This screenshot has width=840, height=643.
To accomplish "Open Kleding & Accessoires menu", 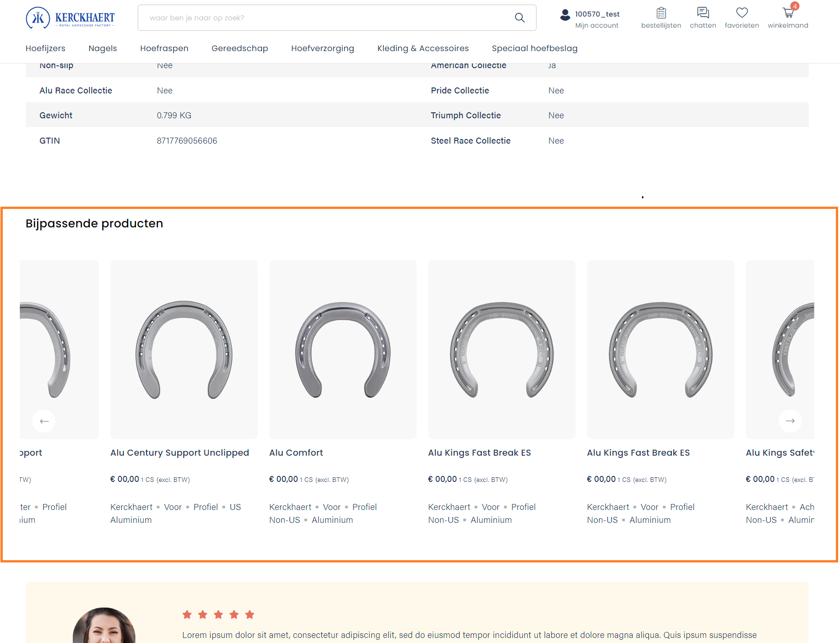I will (x=423, y=48).
